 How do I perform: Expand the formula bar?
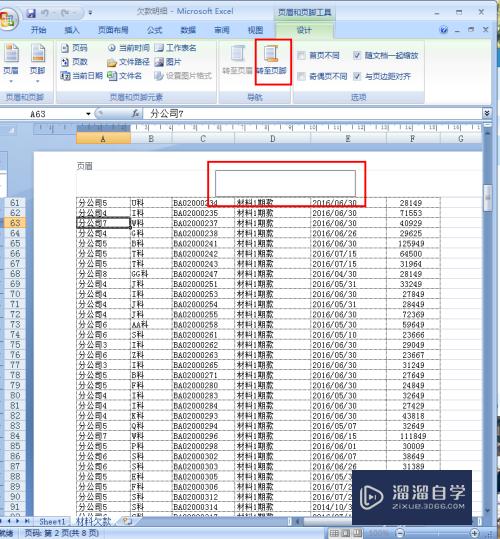click(487, 113)
